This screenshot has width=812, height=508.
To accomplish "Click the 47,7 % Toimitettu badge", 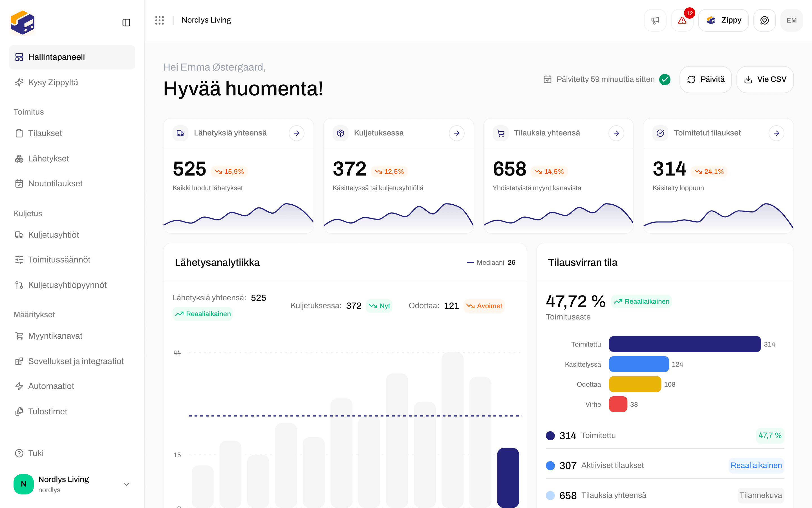I will coord(770,436).
